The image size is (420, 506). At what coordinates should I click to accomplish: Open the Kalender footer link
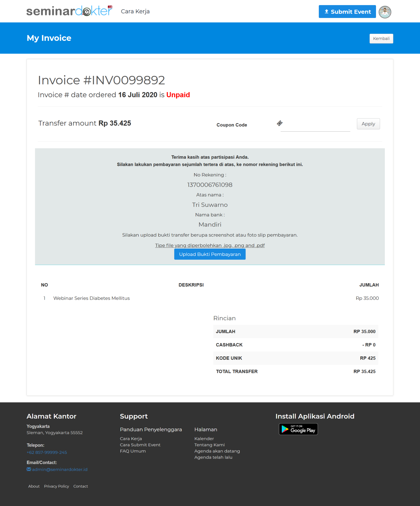point(204,438)
